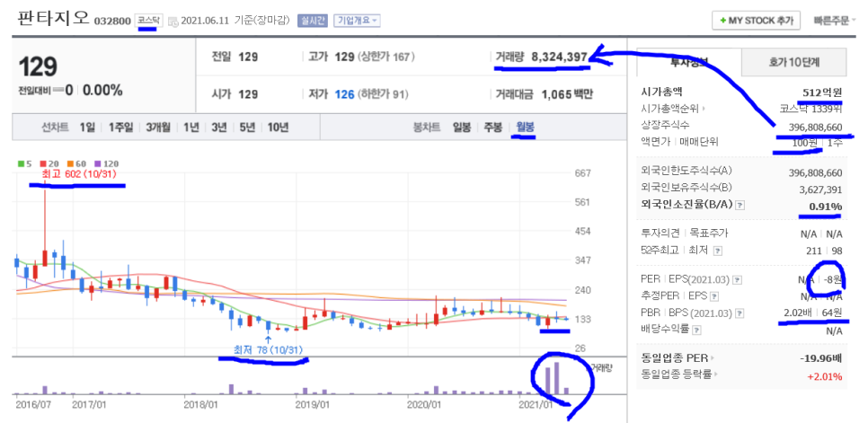The width and height of the screenshot is (868, 423).
Task: Open the 빠른주문 quick order link
Action: (x=835, y=21)
